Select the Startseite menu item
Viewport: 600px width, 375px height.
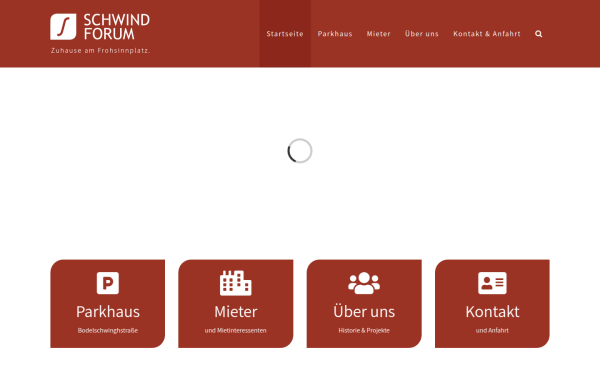285,34
